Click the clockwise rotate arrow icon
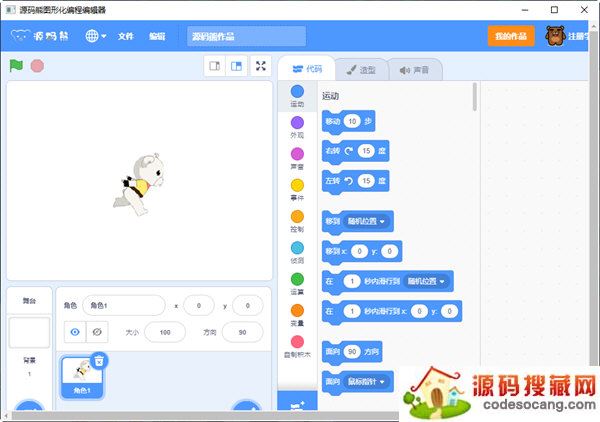Viewport: 600px width, 422px height. 348,151
